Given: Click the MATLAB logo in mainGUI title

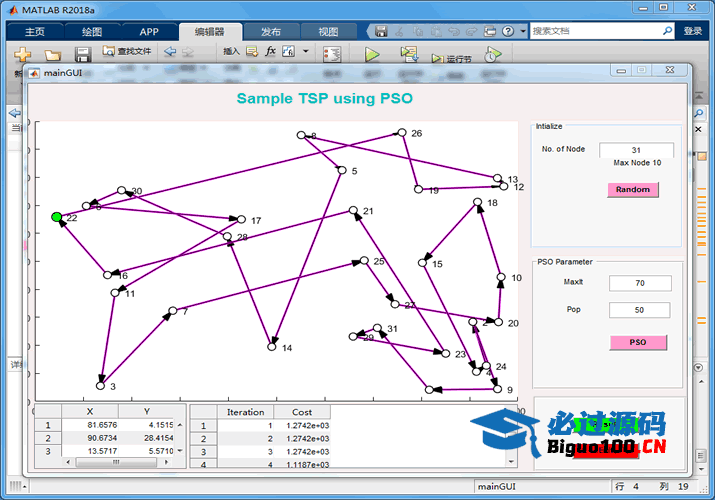Looking at the screenshot, I should click(35, 73).
